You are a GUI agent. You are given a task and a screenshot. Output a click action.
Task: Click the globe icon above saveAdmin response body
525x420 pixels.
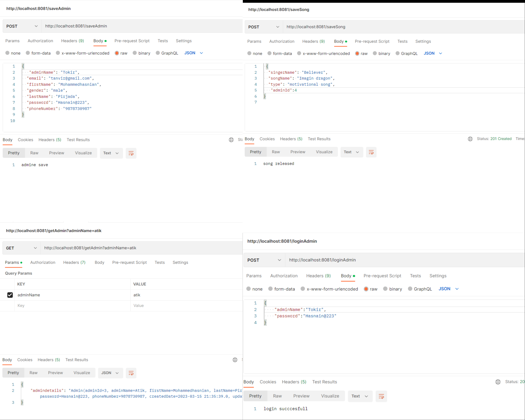pos(231,140)
